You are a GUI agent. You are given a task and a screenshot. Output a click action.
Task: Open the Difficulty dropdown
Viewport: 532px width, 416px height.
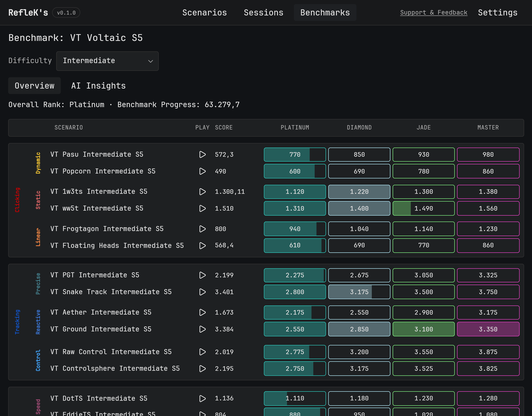[x=107, y=61]
